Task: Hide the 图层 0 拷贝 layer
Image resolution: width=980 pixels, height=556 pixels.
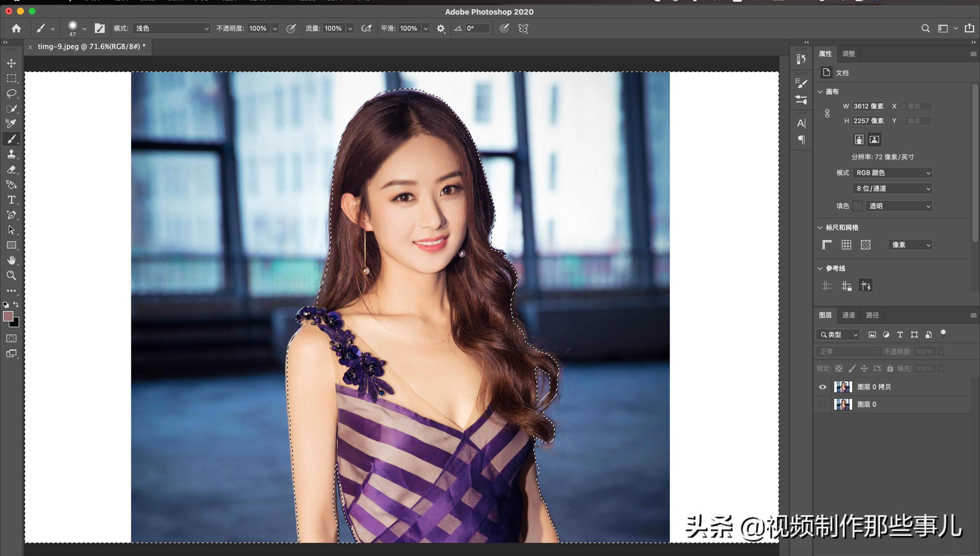Action: [823, 387]
